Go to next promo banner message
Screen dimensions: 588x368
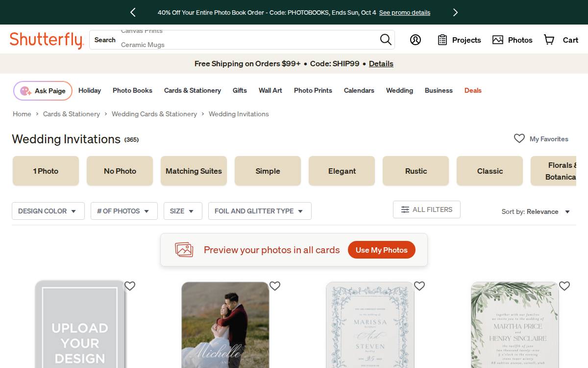coord(455,12)
